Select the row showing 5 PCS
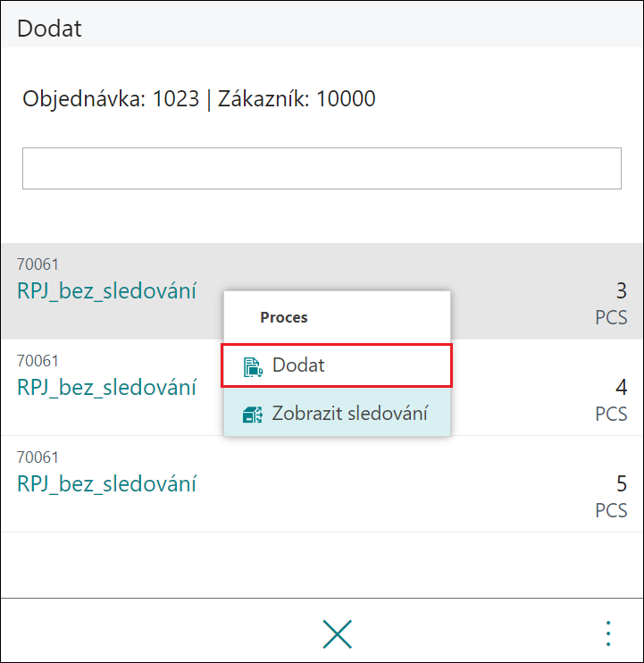The height and width of the screenshot is (663, 644). [x=322, y=484]
